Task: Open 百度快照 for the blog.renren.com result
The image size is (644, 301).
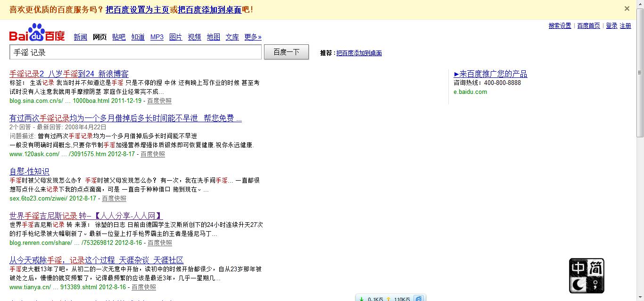Action: (x=160, y=243)
